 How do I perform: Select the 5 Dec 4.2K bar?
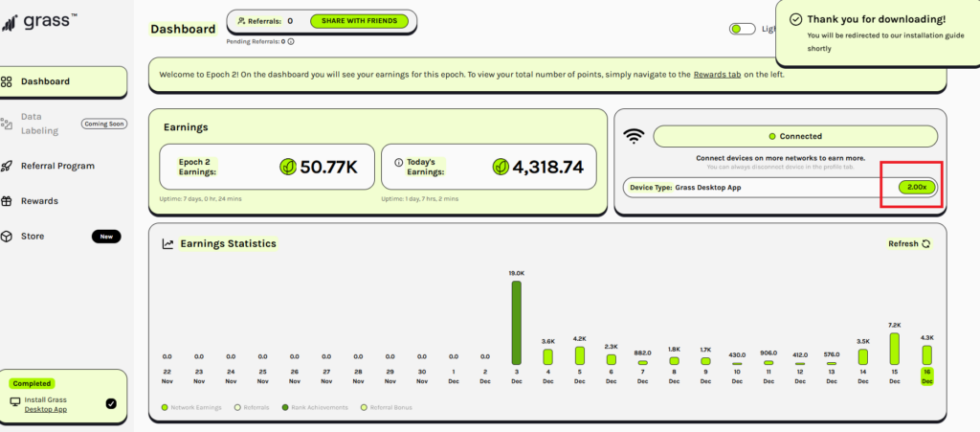[580, 355]
